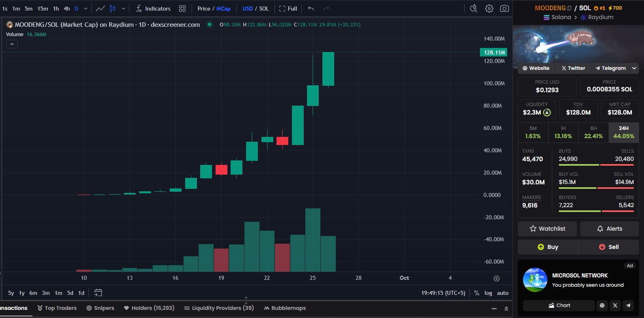Viewport: 644px width, 318px height.
Task: Set chart range to 3m
Action: (x=46, y=293)
